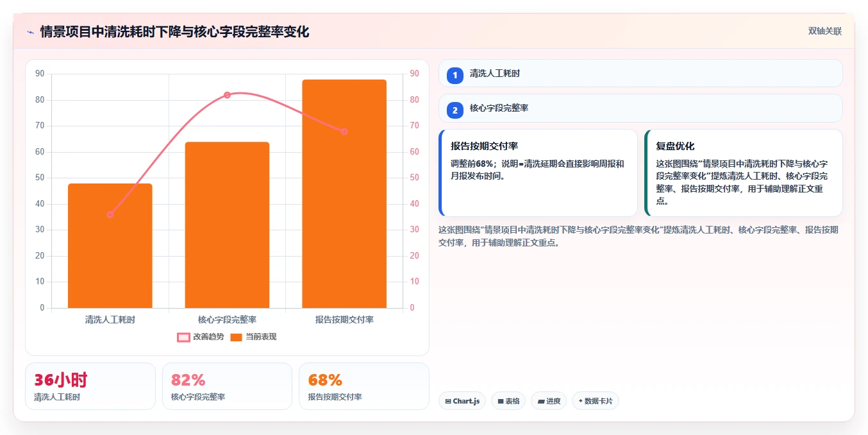868x435 pixels.
Task: Click the icon in the 数据卡片 tag
Action: (x=580, y=401)
